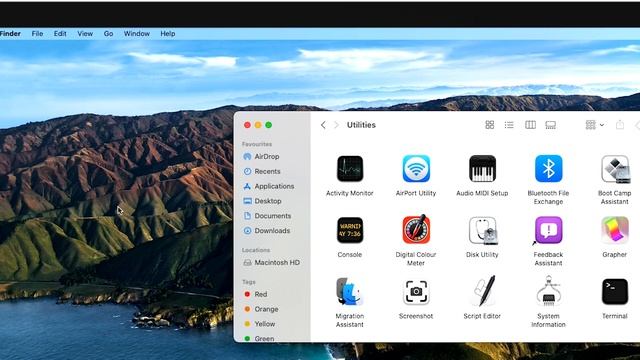The height and width of the screenshot is (360, 640).
Task: Switch to column view in toolbar
Action: (x=530, y=125)
